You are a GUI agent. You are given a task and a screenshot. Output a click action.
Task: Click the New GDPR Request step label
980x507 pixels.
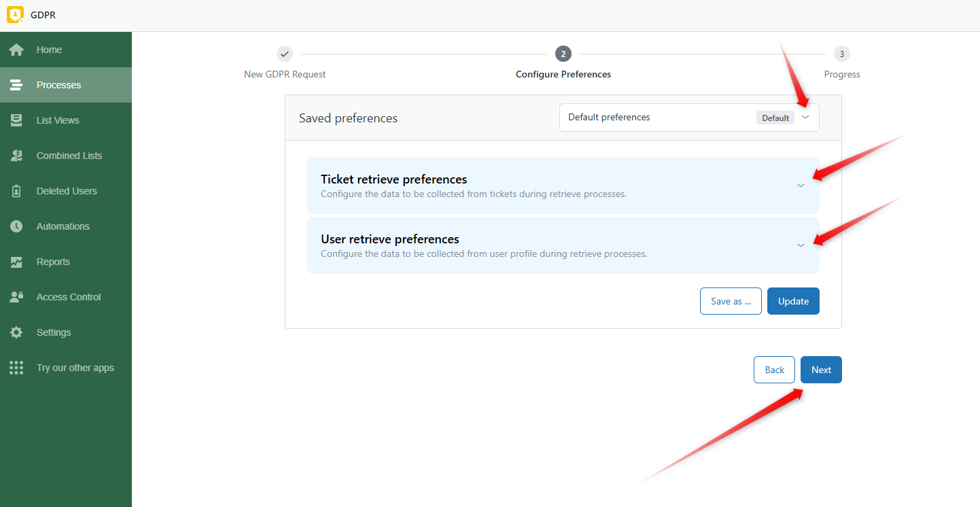(285, 74)
